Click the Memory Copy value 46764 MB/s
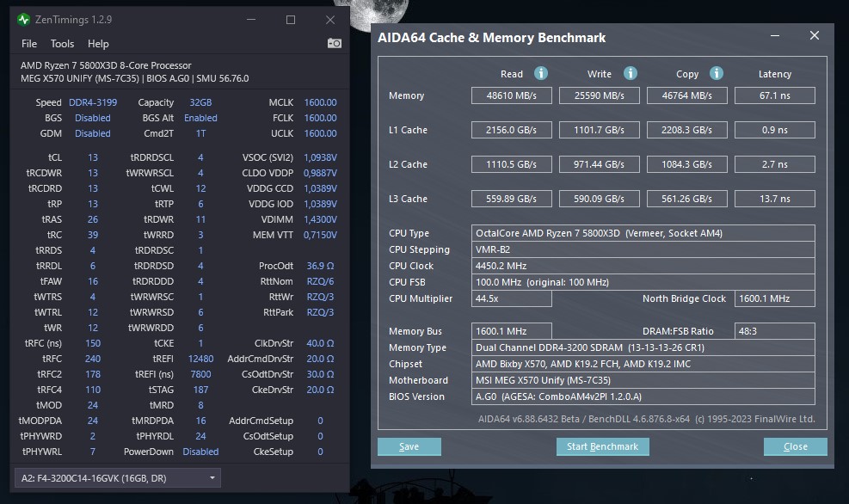This screenshot has width=849, height=504. [x=687, y=95]
